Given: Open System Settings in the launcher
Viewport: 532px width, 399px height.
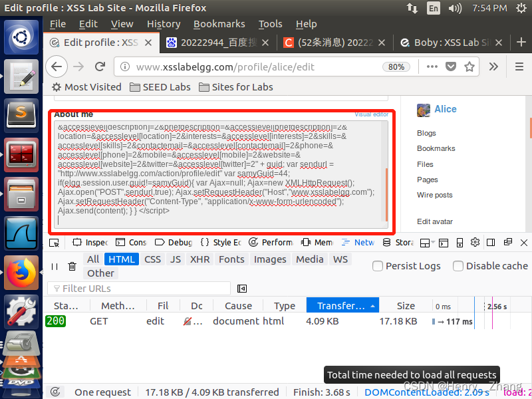Looking at the screenshot, I should point(21,311).
